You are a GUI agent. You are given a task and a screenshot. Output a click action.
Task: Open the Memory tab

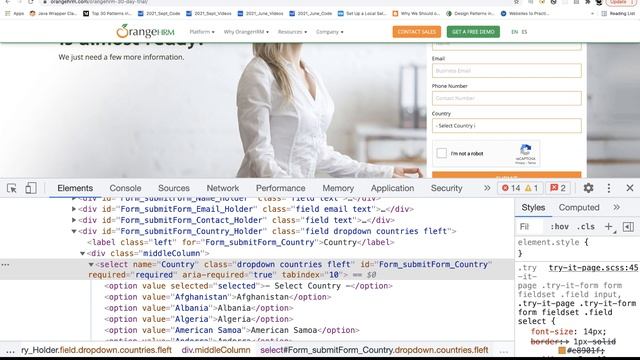point(338,188)
